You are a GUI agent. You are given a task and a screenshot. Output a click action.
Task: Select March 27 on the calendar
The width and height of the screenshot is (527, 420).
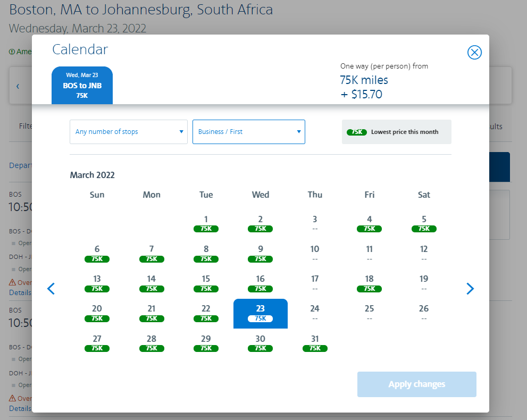[97, 343]
